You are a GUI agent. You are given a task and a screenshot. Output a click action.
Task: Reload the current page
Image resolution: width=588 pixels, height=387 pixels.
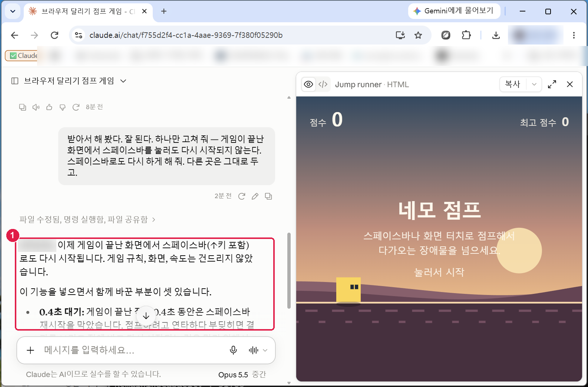54,35
